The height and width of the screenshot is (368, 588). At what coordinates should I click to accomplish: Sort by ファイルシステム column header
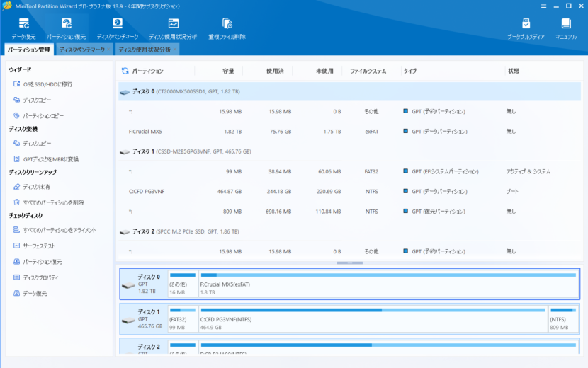(368, 71)
